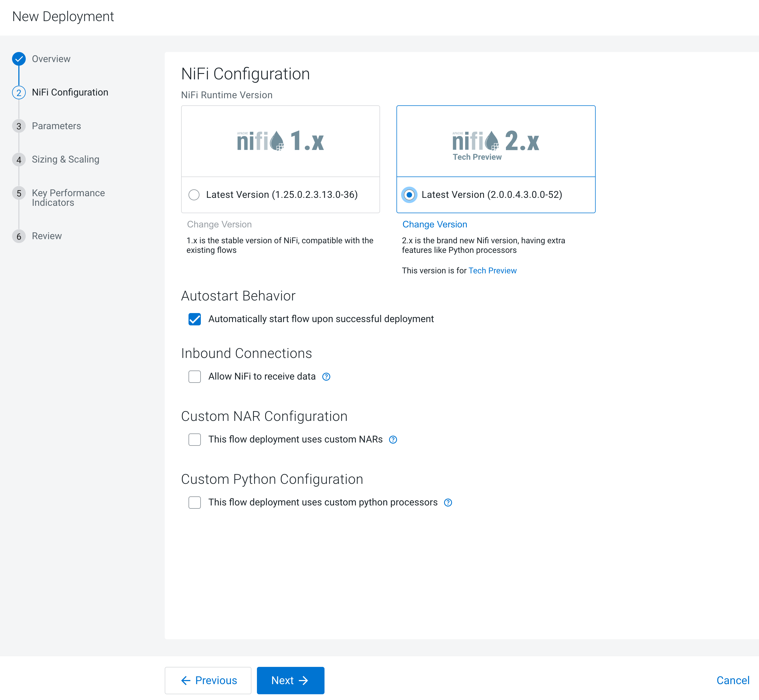Uncheck automatically start flow upon successful deployment
The image size is (759, 700).
click(195, 319)
